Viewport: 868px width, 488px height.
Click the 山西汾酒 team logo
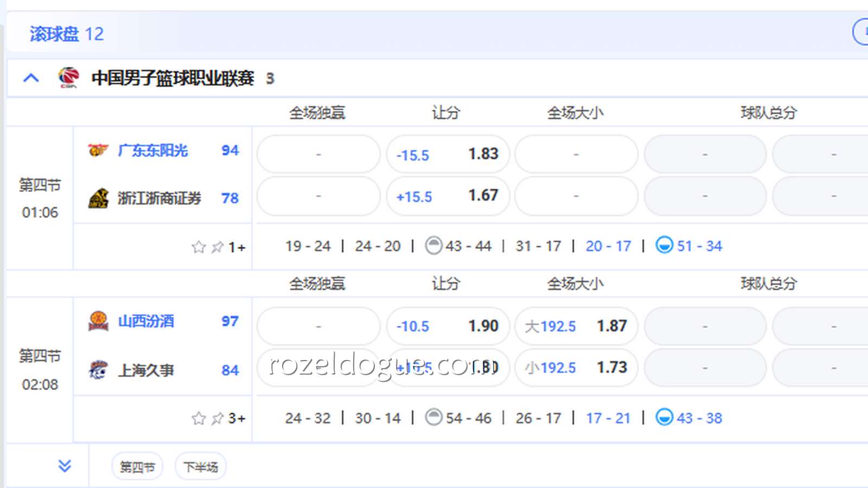pos(98,322)
